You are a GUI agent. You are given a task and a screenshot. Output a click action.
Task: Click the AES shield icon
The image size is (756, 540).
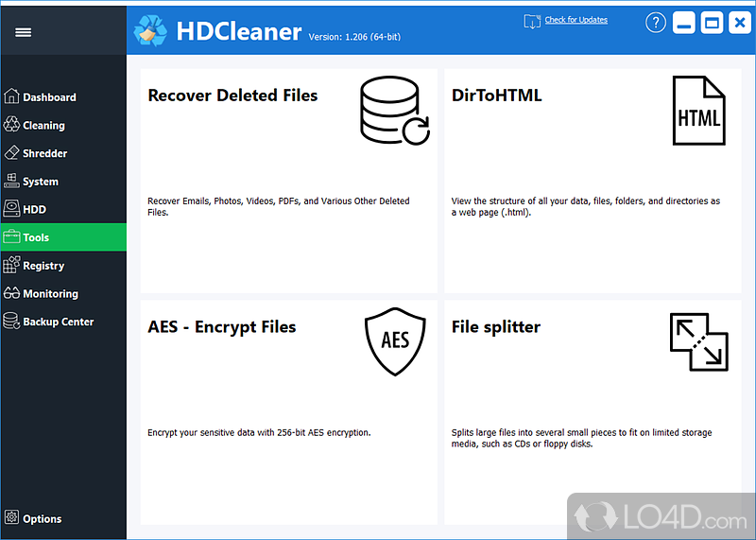(395, 341)
